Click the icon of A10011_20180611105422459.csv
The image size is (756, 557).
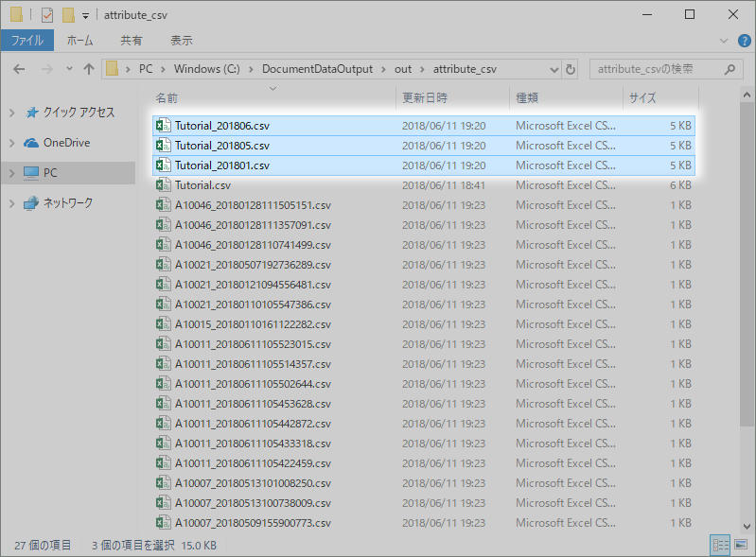(163, 463)
